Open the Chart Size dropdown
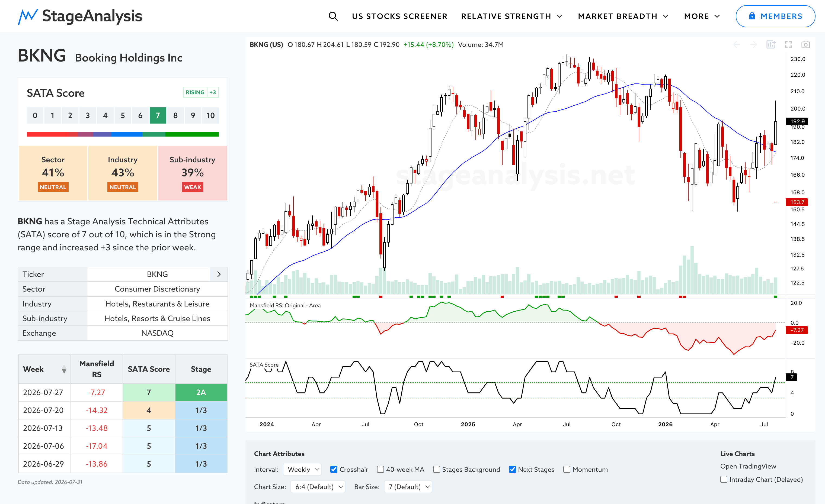The image size is (825, 504). 318,487
